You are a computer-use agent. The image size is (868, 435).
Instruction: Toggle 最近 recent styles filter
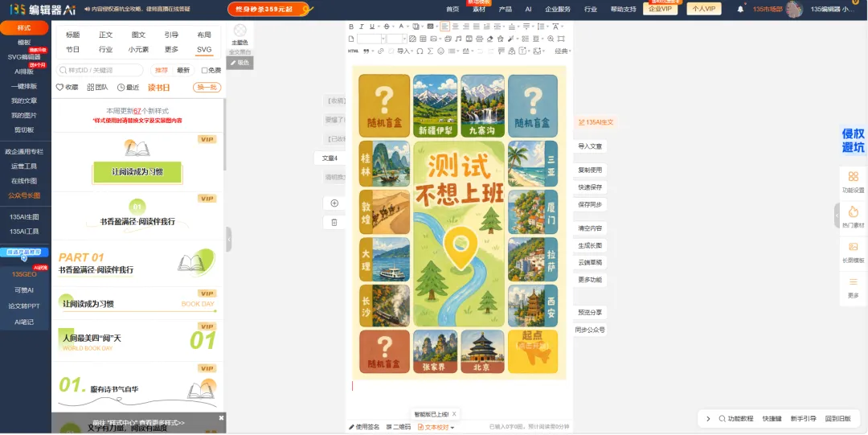[x=129, y=88]
